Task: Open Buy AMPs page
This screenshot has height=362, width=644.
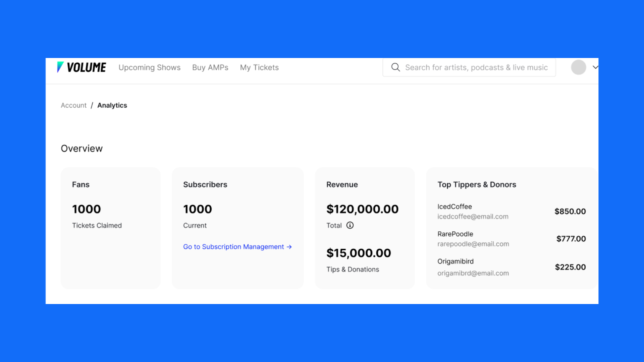Action: (210, 67)
